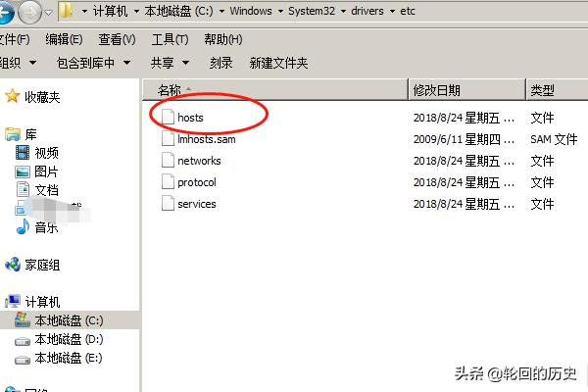Click the Pictures library icon
This screenshot has height=392, width=588.
(23, 171)
